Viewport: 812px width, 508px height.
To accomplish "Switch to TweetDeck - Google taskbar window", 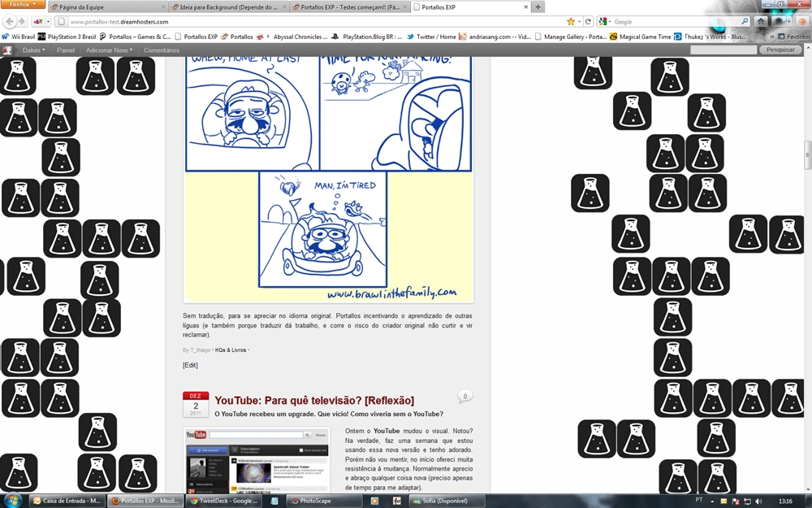I will 224,501.
